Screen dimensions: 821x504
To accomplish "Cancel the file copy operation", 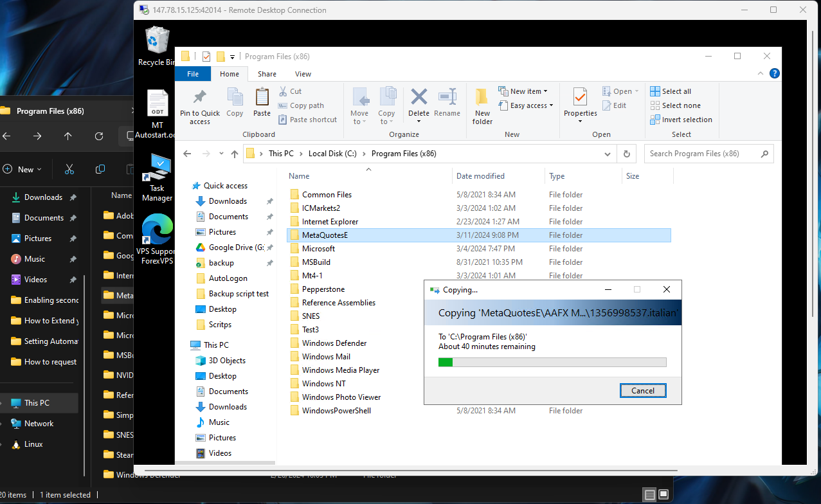I will coord(642,390).
